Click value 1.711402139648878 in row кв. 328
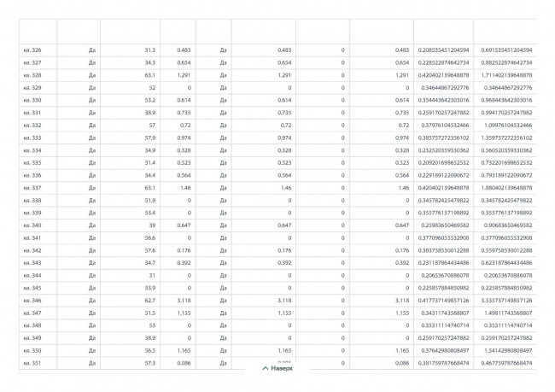Image resolution: width=555 pixels, height=392 pixels. tap(506, 75)
